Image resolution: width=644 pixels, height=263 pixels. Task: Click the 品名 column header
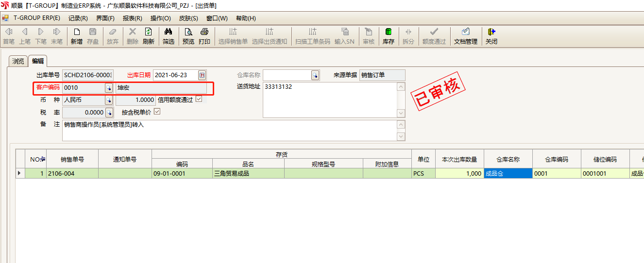[x=248, y=164]
